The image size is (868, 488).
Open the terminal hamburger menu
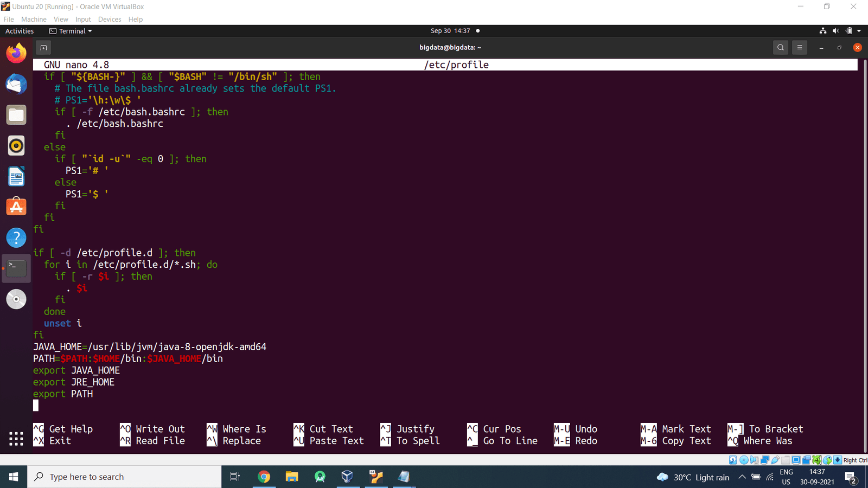tap(800, 48)
